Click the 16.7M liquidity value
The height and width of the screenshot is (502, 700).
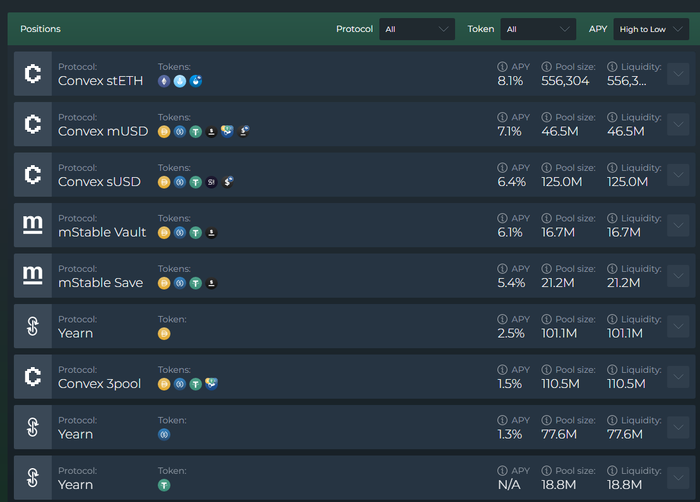624,232
